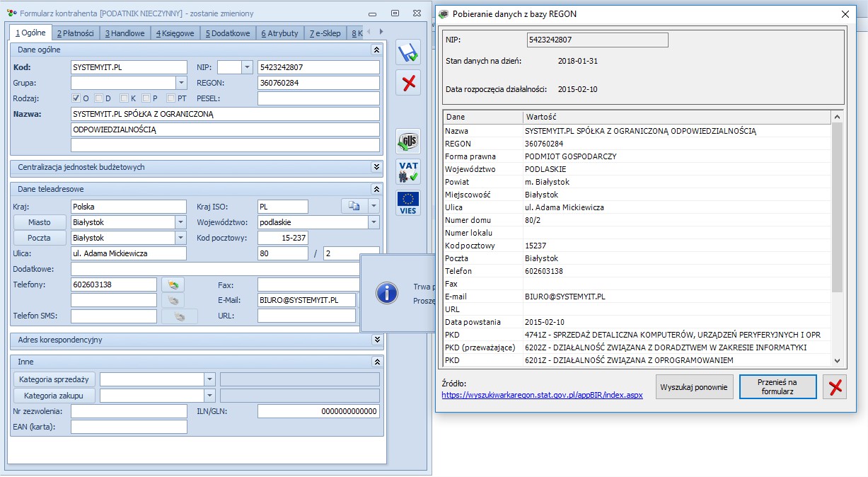Screen dimensions: 868x477
Task: Click the Kategoria zakupu button
Action: 54,395
